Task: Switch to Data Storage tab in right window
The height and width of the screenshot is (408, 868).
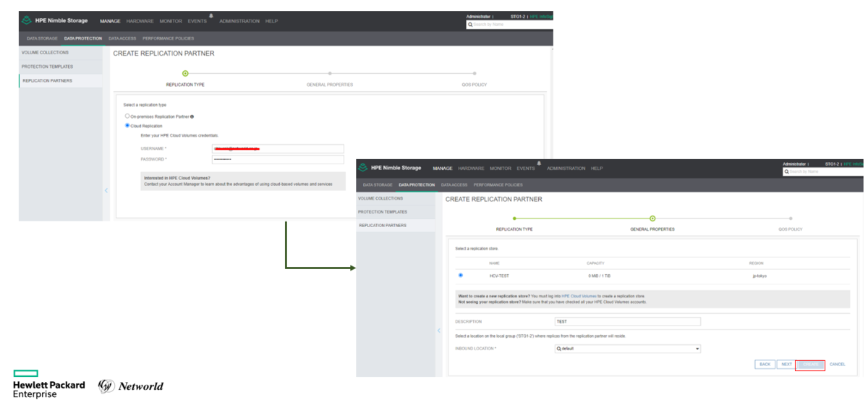Action: (378, 185)
